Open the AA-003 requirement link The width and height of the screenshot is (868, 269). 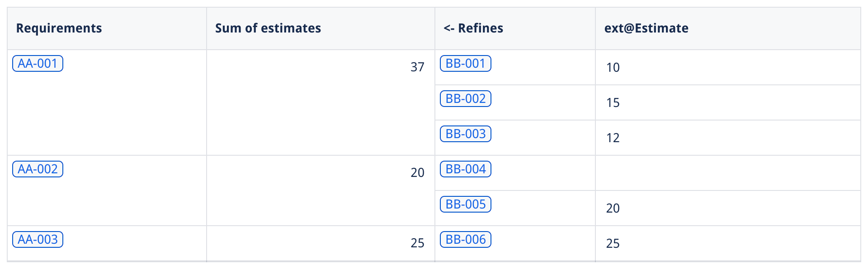38,240
